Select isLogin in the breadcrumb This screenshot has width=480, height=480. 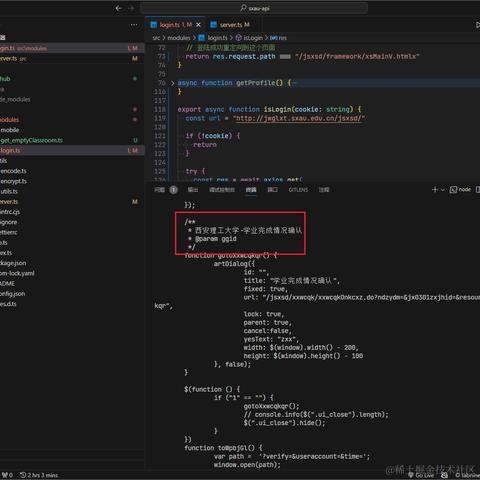[253, 38]
